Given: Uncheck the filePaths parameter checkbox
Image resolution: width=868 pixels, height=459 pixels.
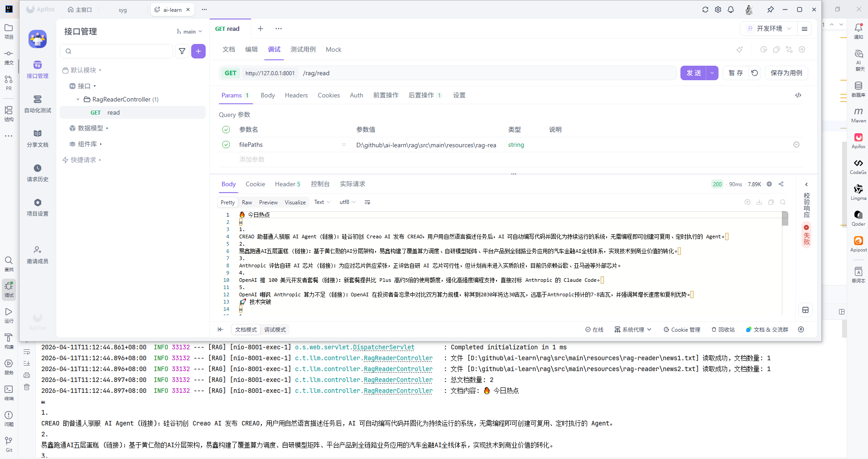Looking at the screenshot, I should click(x=226, y=145).
